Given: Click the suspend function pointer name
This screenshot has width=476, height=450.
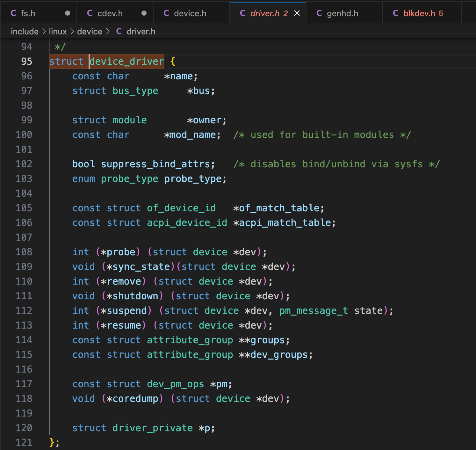Looking at the screenshot, I should pyautogui.click(x=127, y=311).
